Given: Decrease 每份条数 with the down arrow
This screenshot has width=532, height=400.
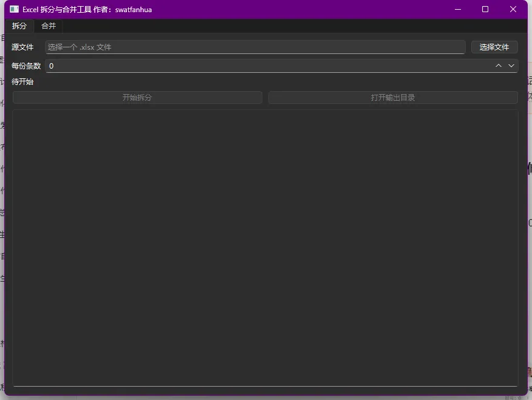Looking at the screenshot, I should (x=511, y=66).
